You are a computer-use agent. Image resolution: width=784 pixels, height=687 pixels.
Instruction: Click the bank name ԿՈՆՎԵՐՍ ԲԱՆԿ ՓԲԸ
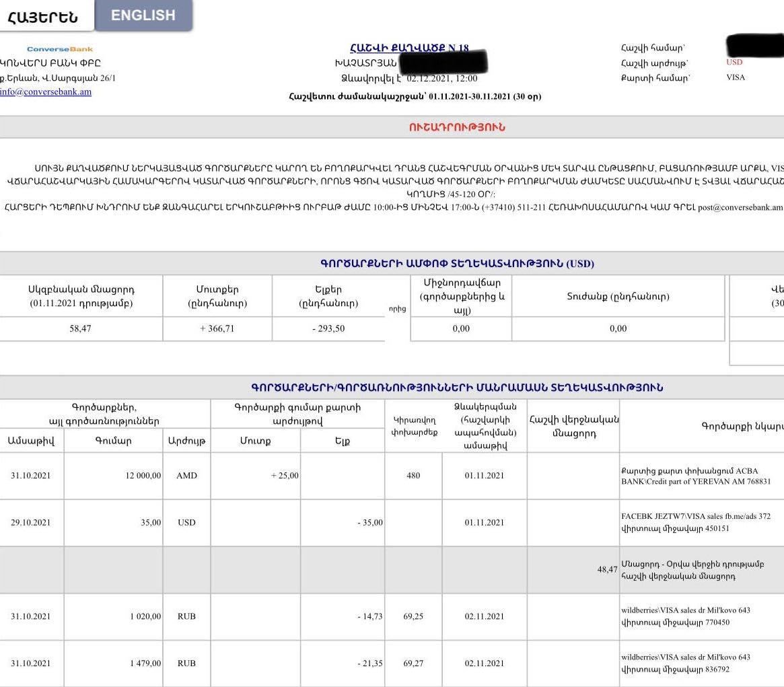pos(50,63)
